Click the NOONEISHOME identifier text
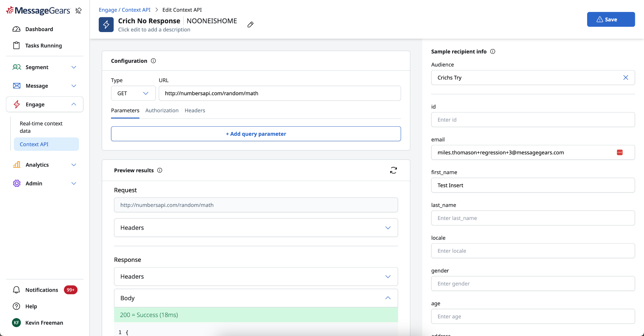Viewport: 644px width, 336px height. pos(212,21)
